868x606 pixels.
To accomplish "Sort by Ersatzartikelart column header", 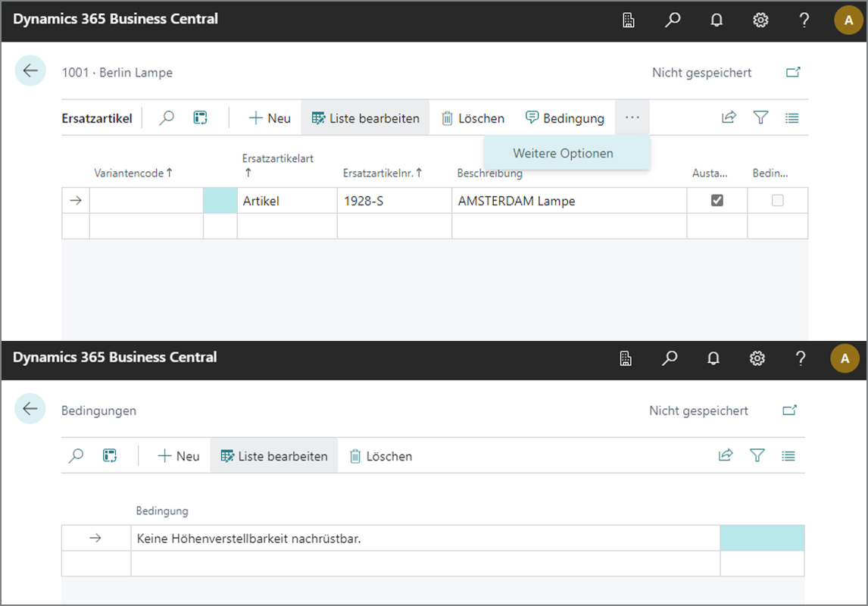I will (277, 165).
